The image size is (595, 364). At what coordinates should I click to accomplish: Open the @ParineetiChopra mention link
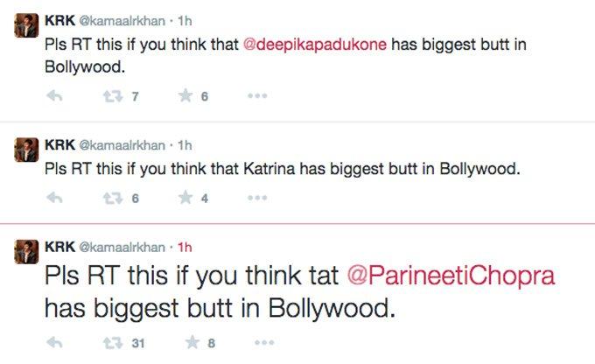click(x=451, y=276)
